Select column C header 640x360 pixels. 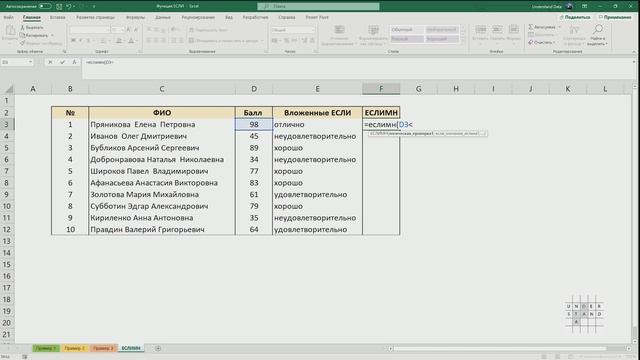pyautogui.click(x=162, y=89)
